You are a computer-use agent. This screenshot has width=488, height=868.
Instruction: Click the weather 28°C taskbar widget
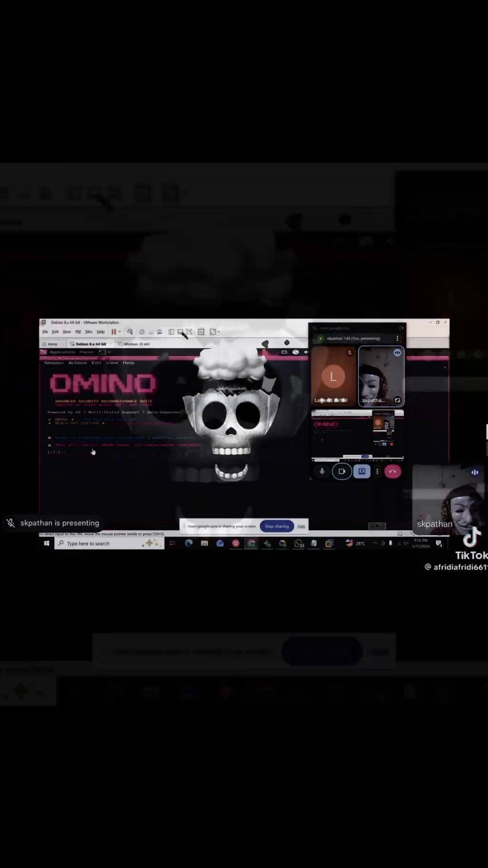coord(356,543)
